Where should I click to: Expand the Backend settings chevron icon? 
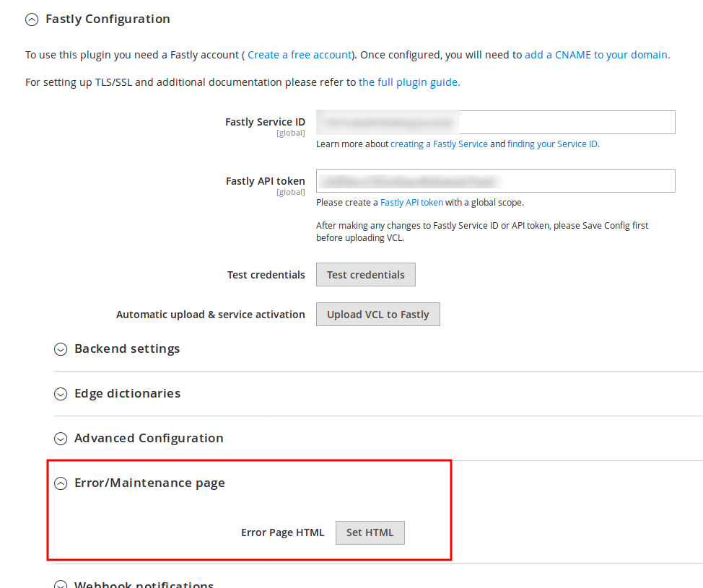pos(61,349)
